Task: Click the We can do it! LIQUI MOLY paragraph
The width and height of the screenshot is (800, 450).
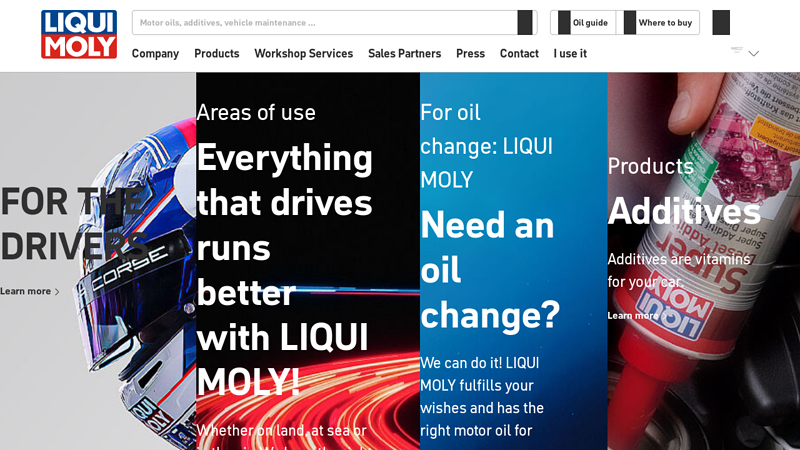Action: click(x=482, y=396)
